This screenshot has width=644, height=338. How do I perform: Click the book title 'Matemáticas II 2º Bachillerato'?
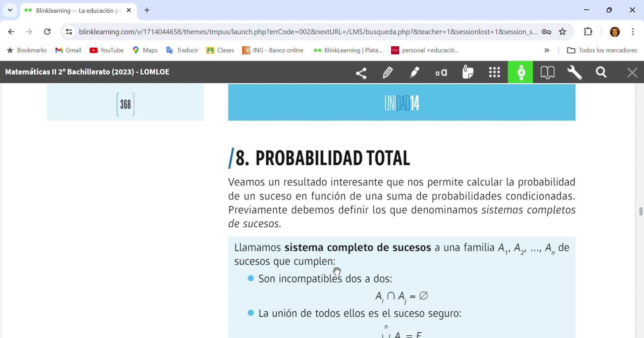tap(87, 72)
